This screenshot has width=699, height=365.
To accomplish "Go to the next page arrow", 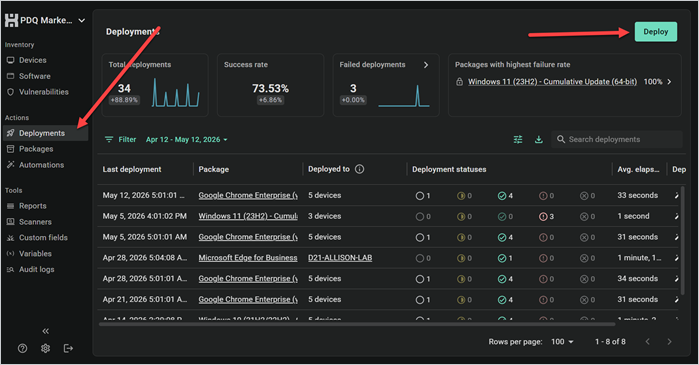I will [669, 342].
